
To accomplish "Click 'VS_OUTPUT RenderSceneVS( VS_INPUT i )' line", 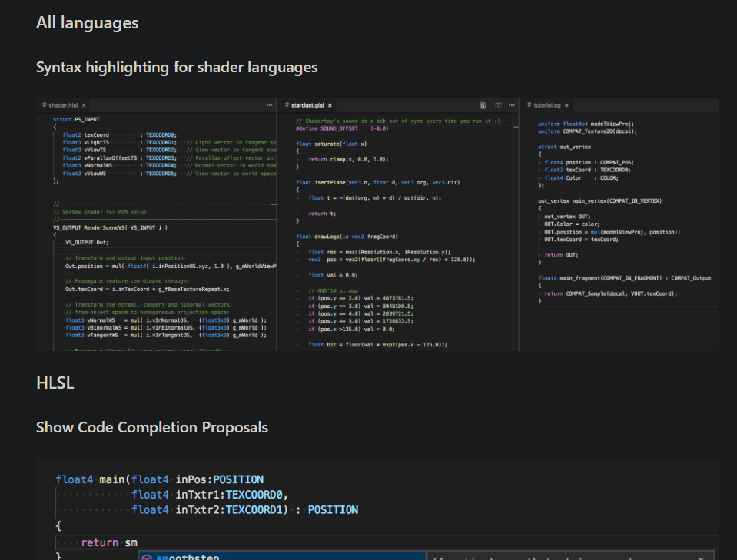I will coord(110,228).
